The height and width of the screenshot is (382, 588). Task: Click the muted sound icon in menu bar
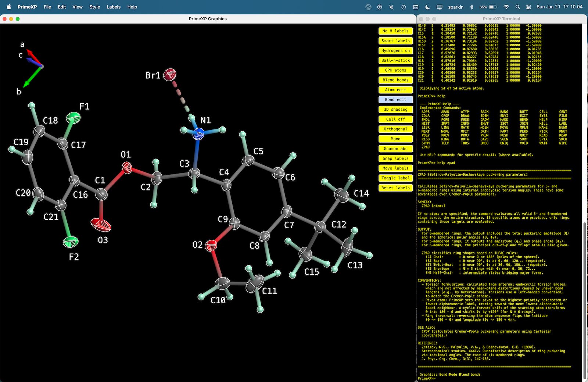point(391,7)
